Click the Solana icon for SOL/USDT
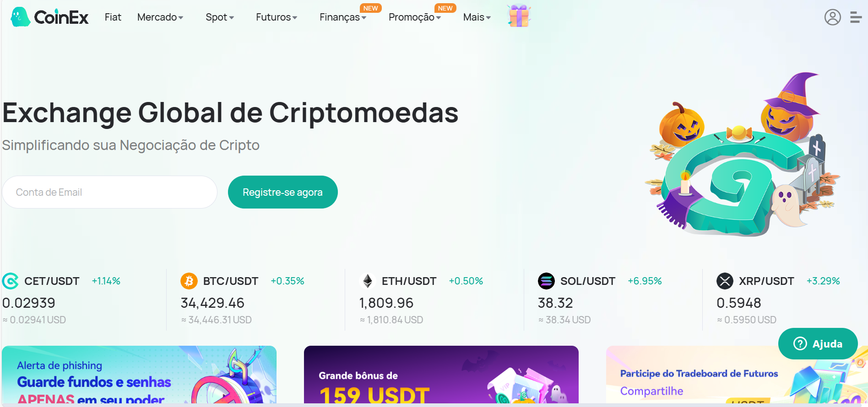The image size is (868, 407). 546,281
